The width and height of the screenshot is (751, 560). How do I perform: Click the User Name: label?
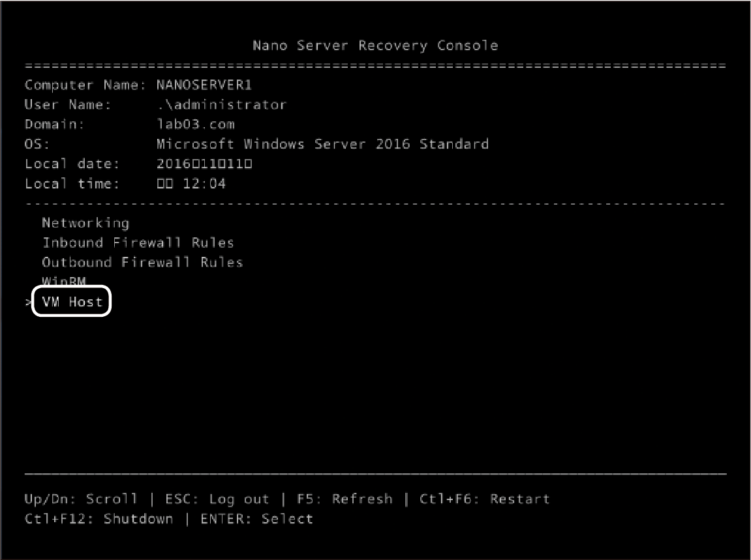pos(68,105)
